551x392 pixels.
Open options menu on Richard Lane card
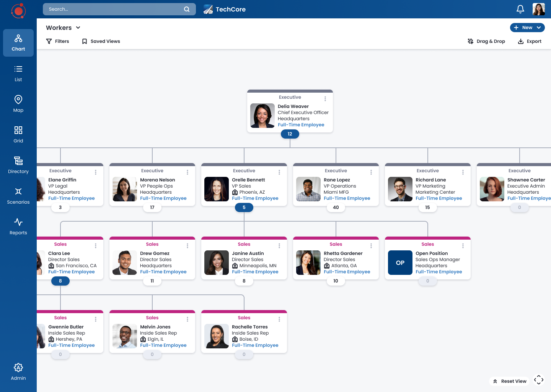(x=463, y=172)
